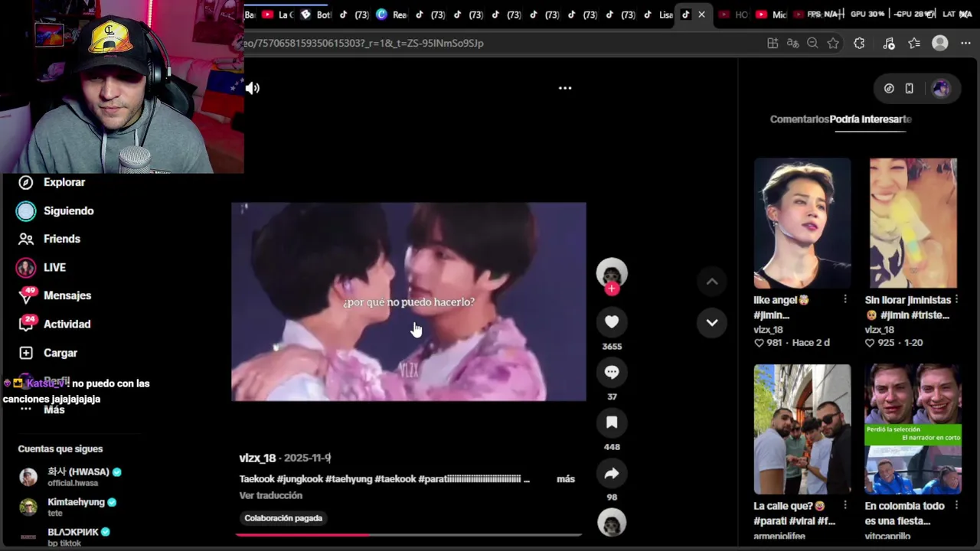The width and height of the screenshot is (980, 551).
Task: Click 'Ver traducción' under the caption
Action: [x=270, y=496]
